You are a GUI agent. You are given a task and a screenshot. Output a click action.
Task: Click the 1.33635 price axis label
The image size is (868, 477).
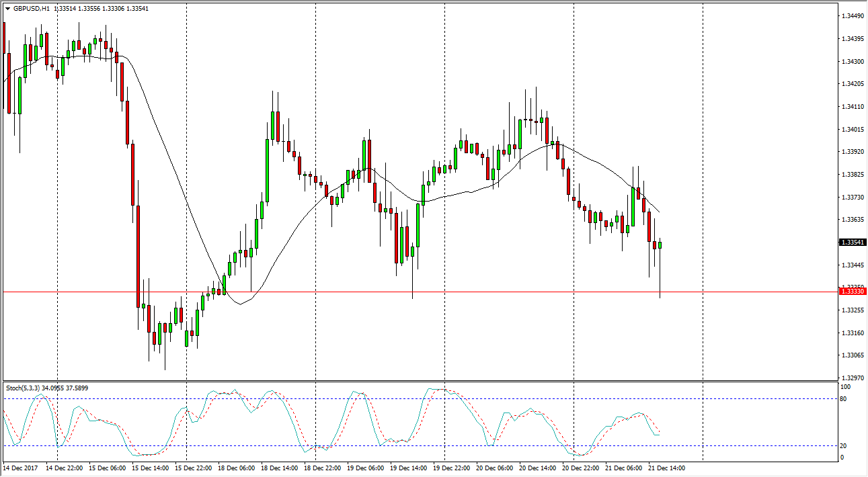click(852, 220)
